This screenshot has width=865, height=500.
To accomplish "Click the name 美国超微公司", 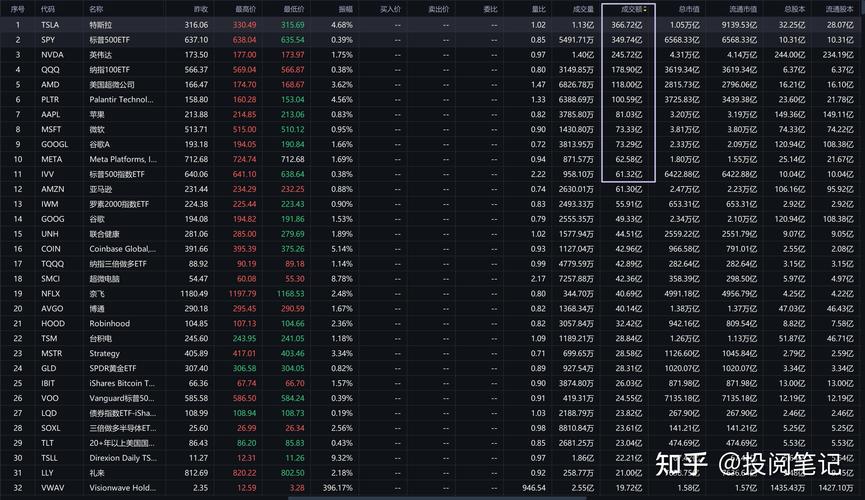I will [x=111, y=84].
